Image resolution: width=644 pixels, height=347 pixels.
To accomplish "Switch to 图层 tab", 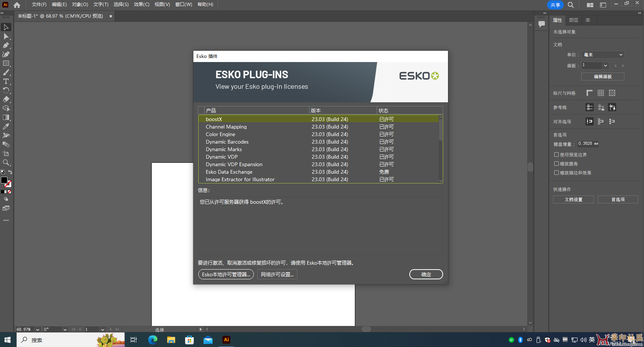I will (x=573, y=20).
